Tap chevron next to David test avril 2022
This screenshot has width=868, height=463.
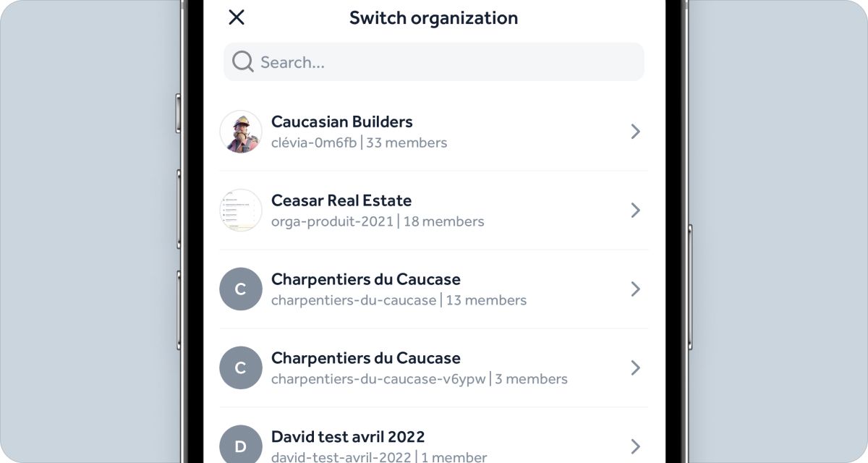(635, 446)
